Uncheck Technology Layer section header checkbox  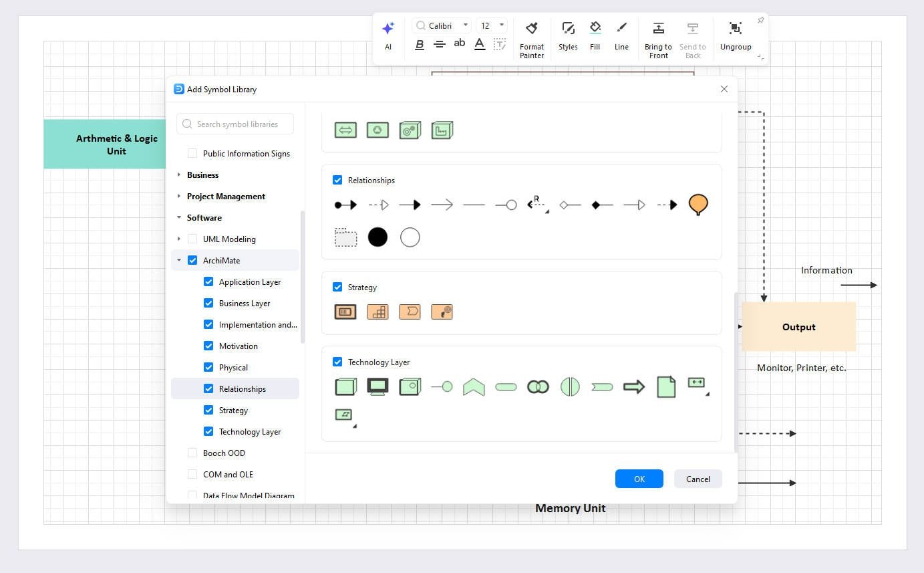pyautogui.click(x=337, y=362)
